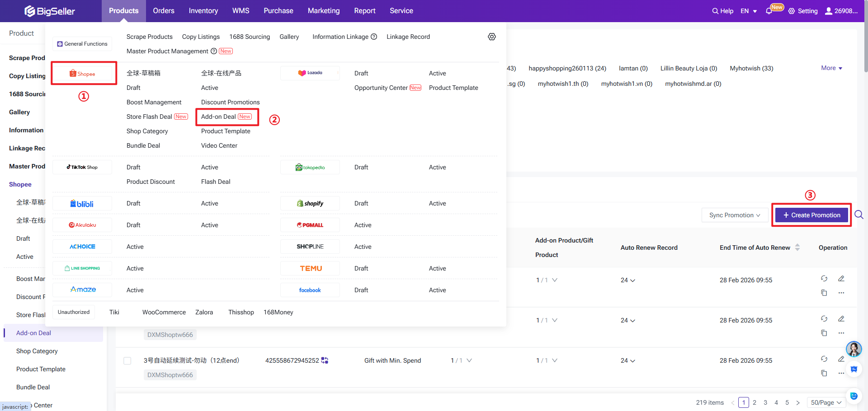Click the menu settings gear icon
The image size is (868, 411).
click(492, 37)
